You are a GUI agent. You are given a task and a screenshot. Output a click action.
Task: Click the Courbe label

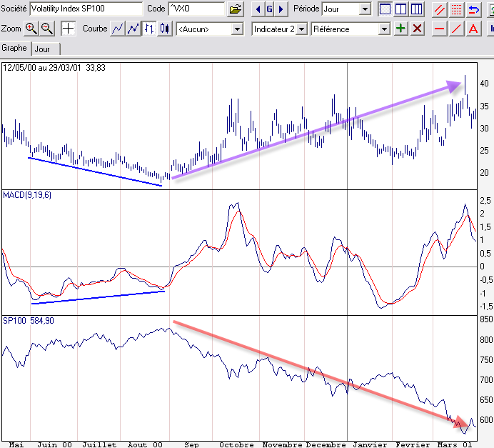(x=95, y=29)
